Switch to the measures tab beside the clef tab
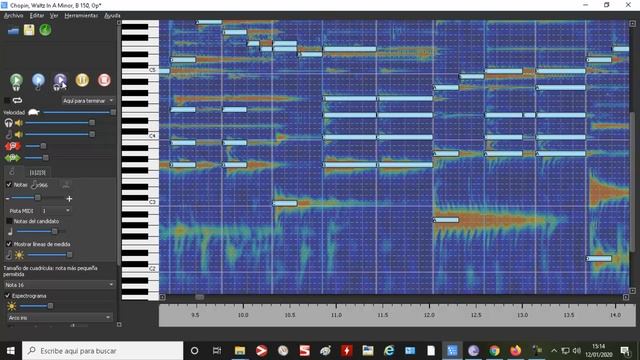Image resolution: width=640 pixels, height=360 pixels. click(38, 172)
